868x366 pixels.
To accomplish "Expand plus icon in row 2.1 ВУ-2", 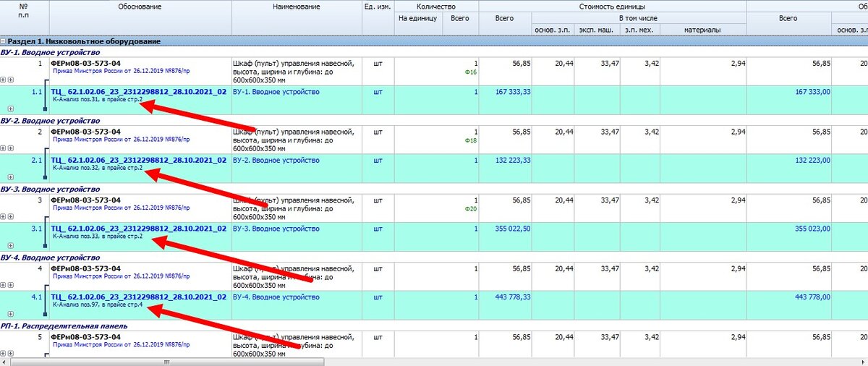I will [10, 176].
